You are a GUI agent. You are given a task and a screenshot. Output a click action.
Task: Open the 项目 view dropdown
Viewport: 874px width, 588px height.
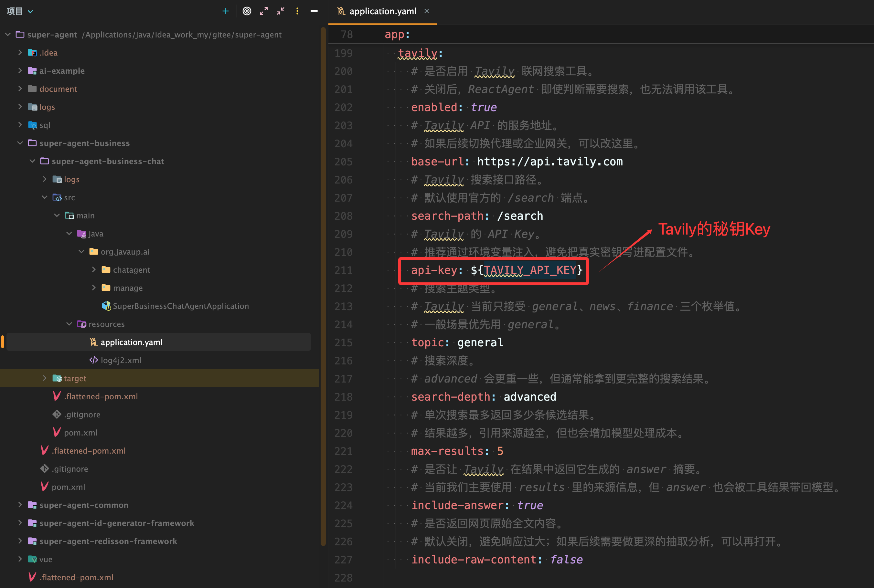[x=19, y=11]
